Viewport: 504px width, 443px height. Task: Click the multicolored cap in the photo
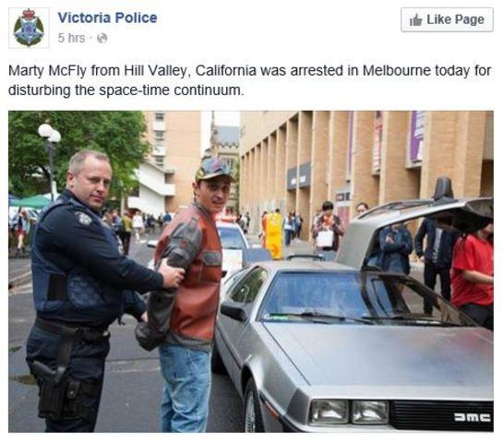(x=214, y=170)
